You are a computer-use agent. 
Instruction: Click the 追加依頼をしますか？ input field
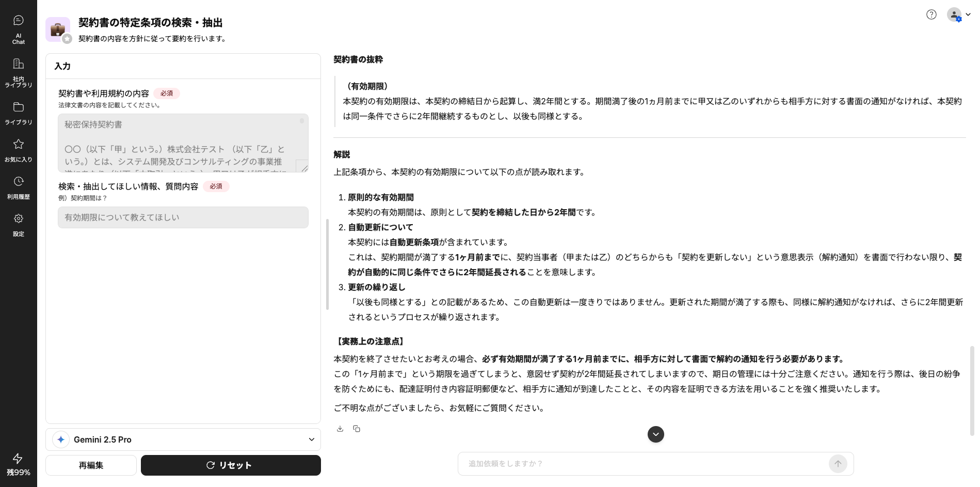pyautogui.click(x=645, y=464)
